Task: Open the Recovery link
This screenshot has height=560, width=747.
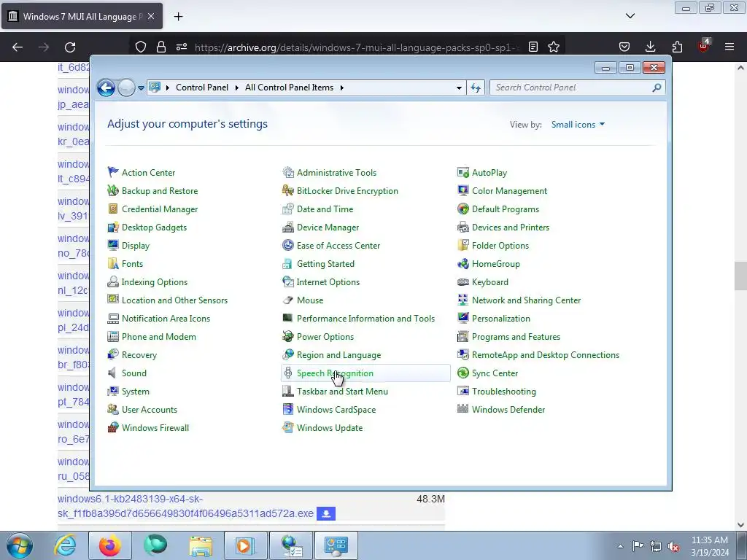Action: click(x=139, y=355)
